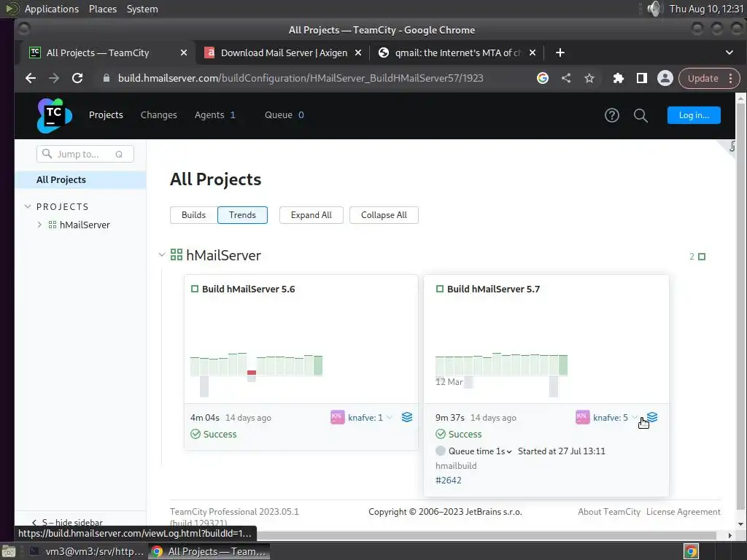Click the share page icon
The width and height of the screenshot is (747, 560).
pyautogui.click(x=566, y=78)
